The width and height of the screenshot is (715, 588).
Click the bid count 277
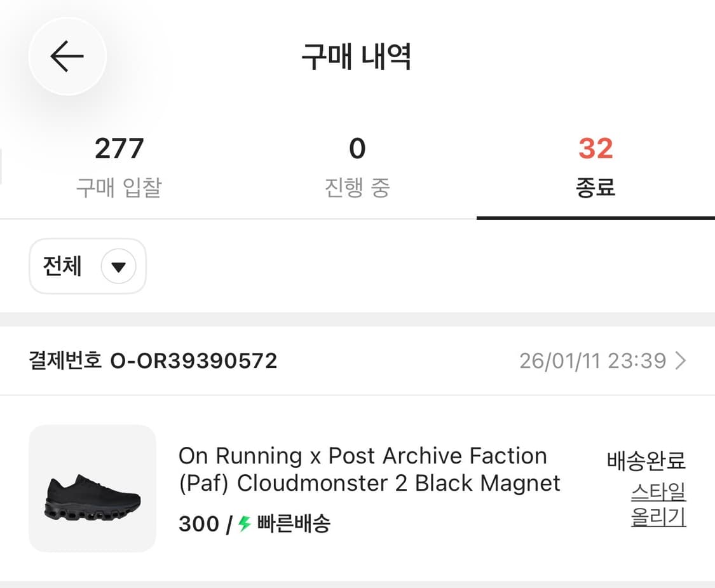[x=119, y=149]
